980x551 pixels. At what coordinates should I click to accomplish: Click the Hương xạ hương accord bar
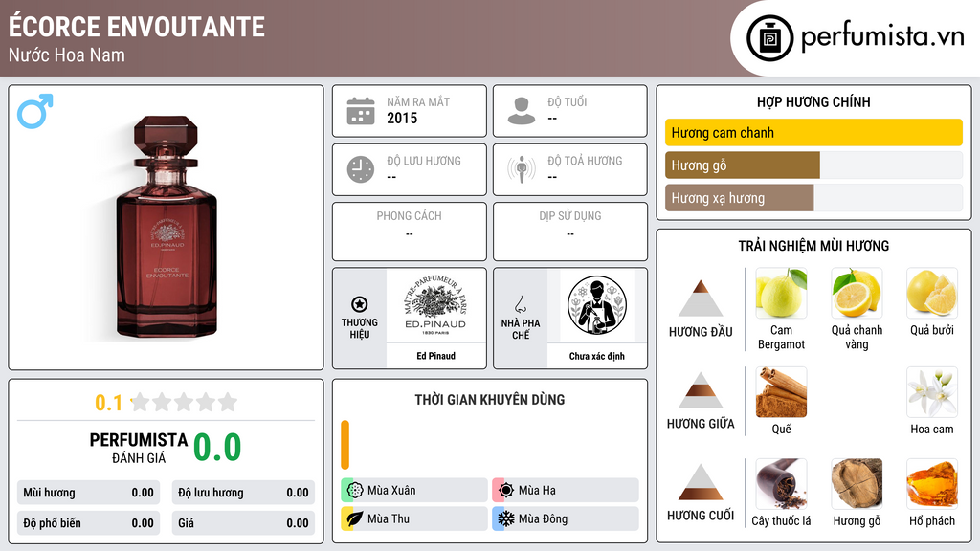[813, 197]
